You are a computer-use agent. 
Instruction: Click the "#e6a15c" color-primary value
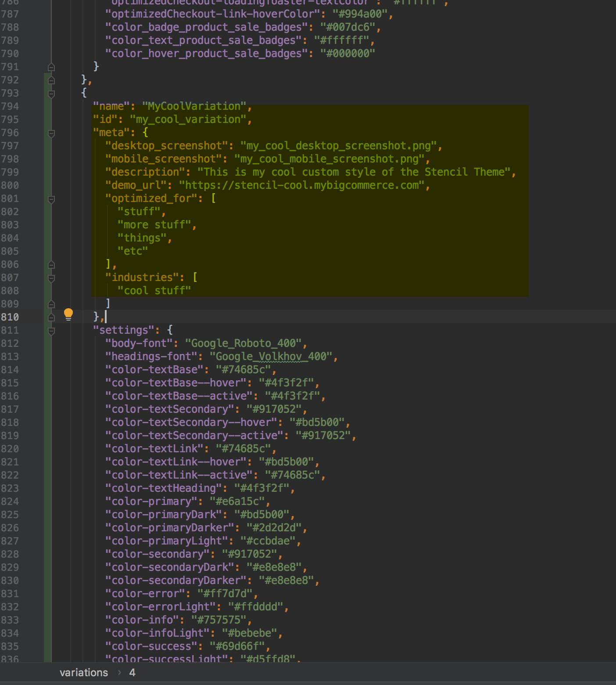click(x=237, y=501)
